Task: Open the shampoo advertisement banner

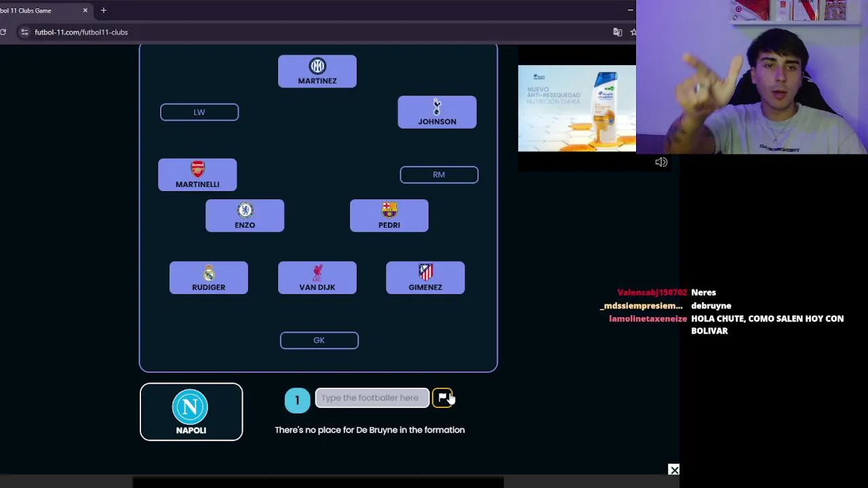Action: point(577,108)
